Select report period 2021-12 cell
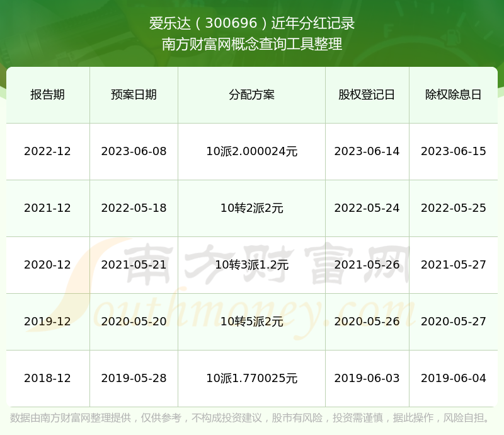The height and width of the screenshot is (435, 504). tap(48, 208)
